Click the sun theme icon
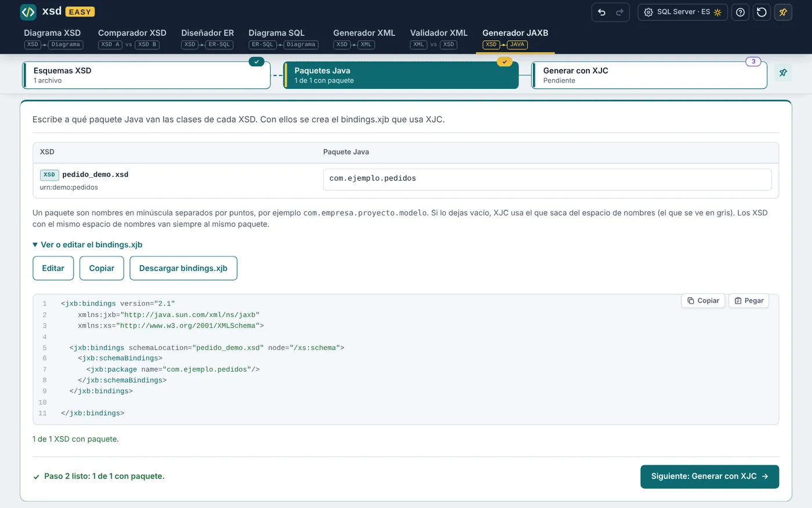The width and height of the screenshot is (812, 508). point(717,12)
